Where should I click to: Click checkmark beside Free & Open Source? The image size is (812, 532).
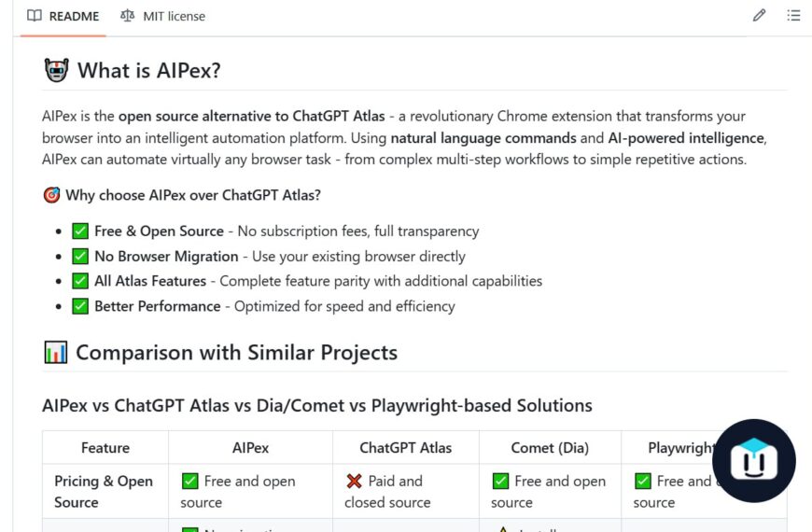pos(80,231)
